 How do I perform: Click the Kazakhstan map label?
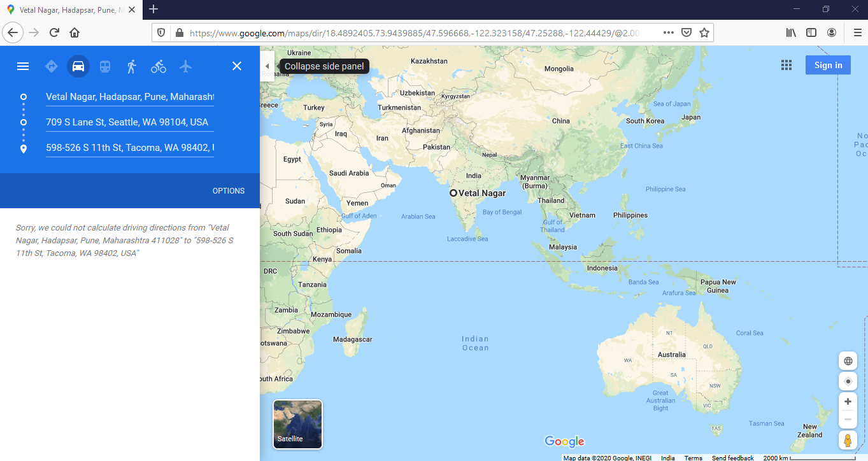point(429,61)
